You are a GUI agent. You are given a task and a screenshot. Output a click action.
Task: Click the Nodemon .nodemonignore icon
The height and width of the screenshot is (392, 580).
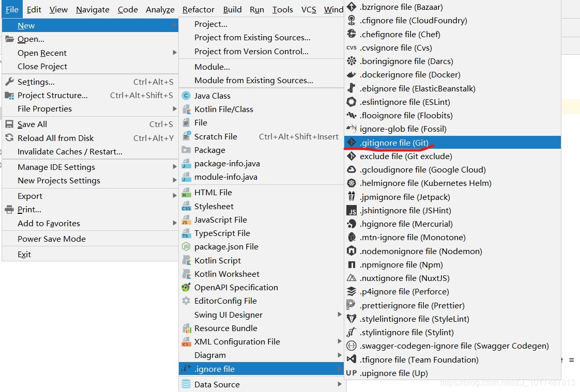[351, 251]
